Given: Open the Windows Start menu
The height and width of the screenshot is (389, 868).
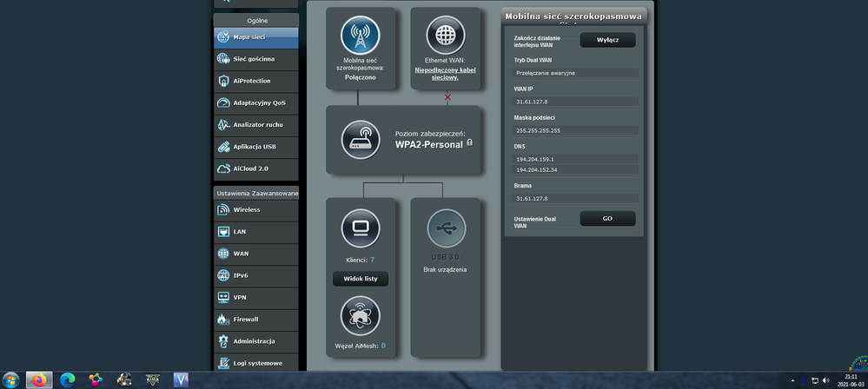Looking at the screenshot, I should pos(11,379).
